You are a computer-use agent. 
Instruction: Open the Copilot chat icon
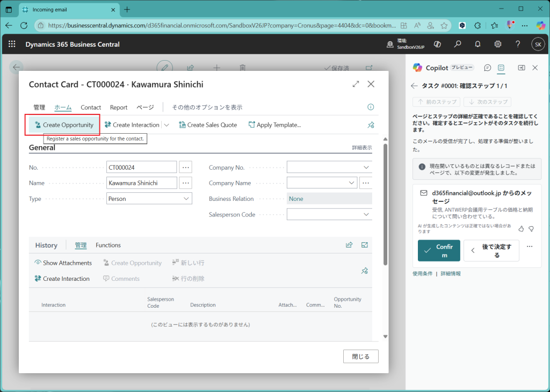coord(487,68)
